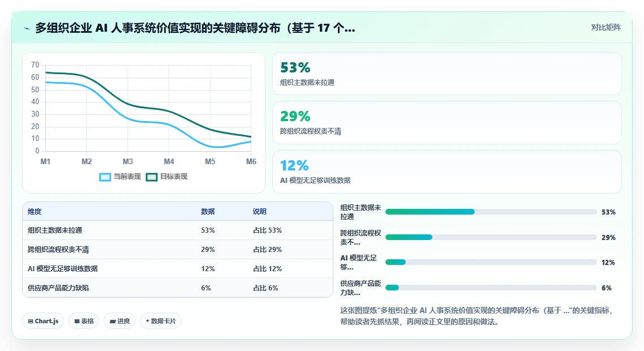Click the M1 axis label

pyautogui.click(x=45, y=161)
